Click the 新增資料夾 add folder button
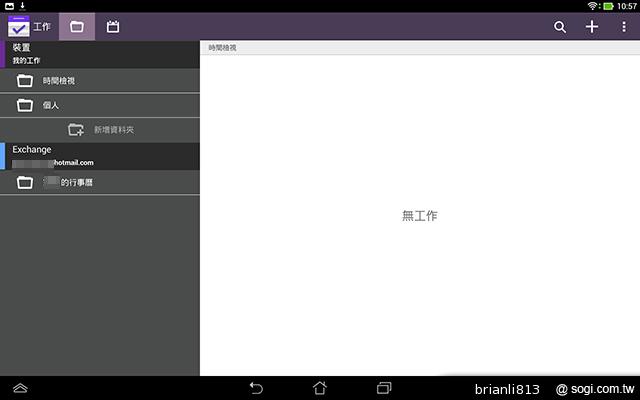640x400 pixels. coord(100,130)
